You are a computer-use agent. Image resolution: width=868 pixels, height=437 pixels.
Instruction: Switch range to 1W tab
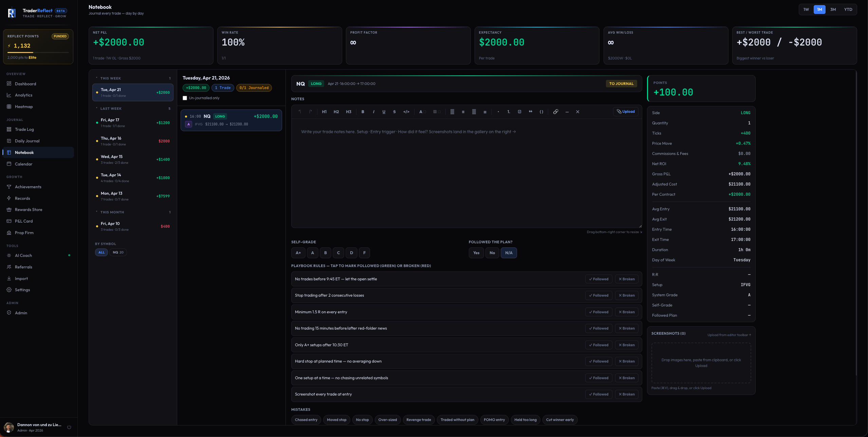coord(806,10)
